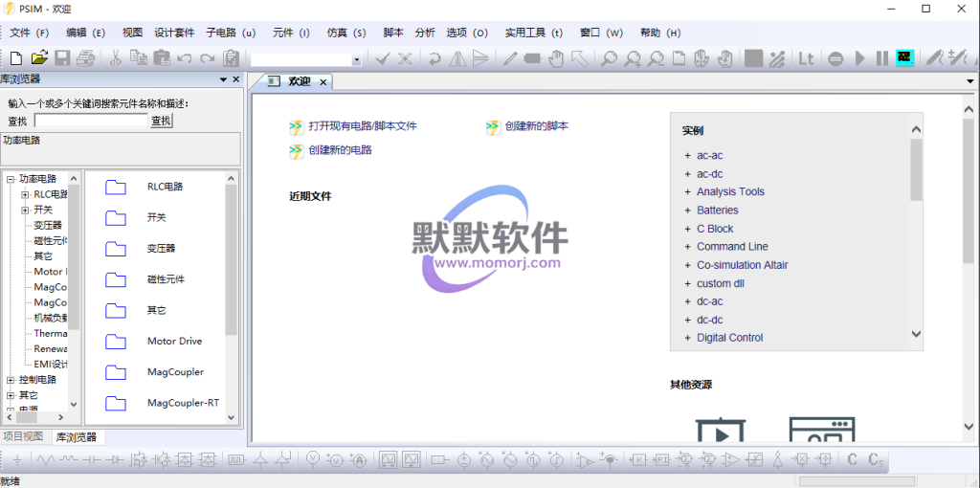
Task: Click the Save floppy disk icon
Action: pos(62,58)
